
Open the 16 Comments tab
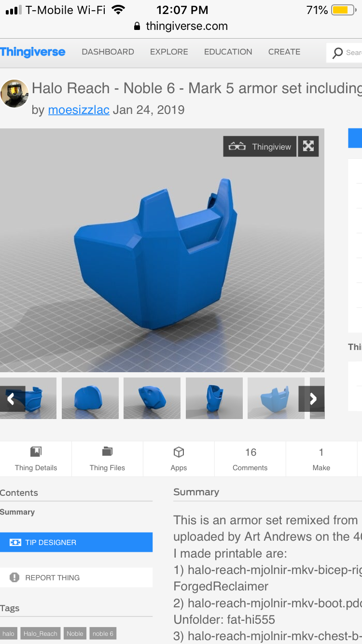click(x=250, y=459)
